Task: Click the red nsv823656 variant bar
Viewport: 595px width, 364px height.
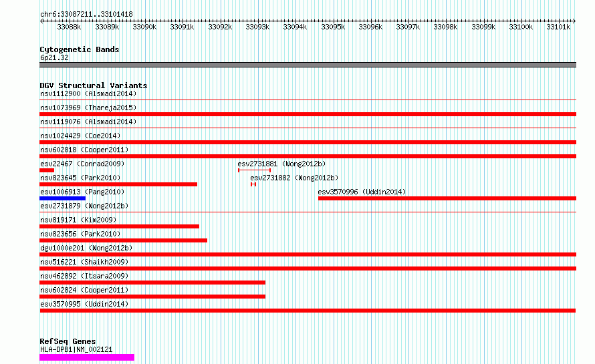Action: [x=123, y=240]
